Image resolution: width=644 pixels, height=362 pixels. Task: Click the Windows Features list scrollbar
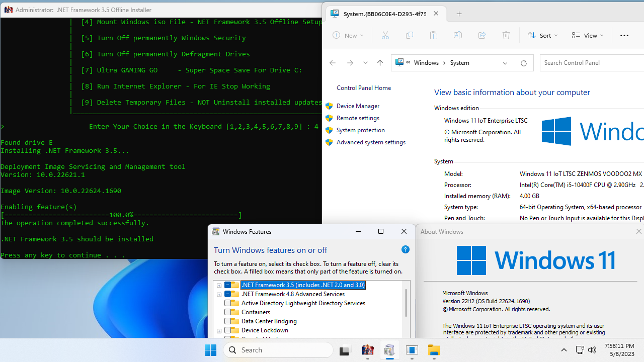(406, 303)
